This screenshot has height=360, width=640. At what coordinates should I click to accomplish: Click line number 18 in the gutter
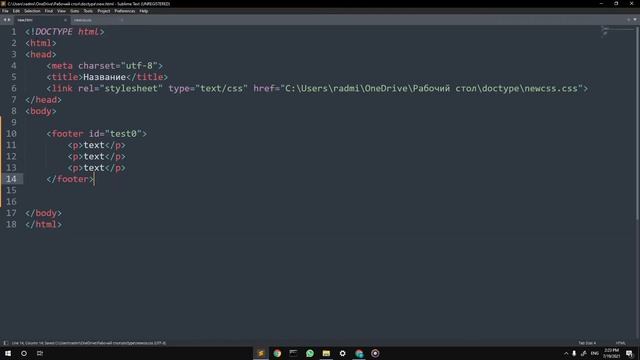pos(11,224)
